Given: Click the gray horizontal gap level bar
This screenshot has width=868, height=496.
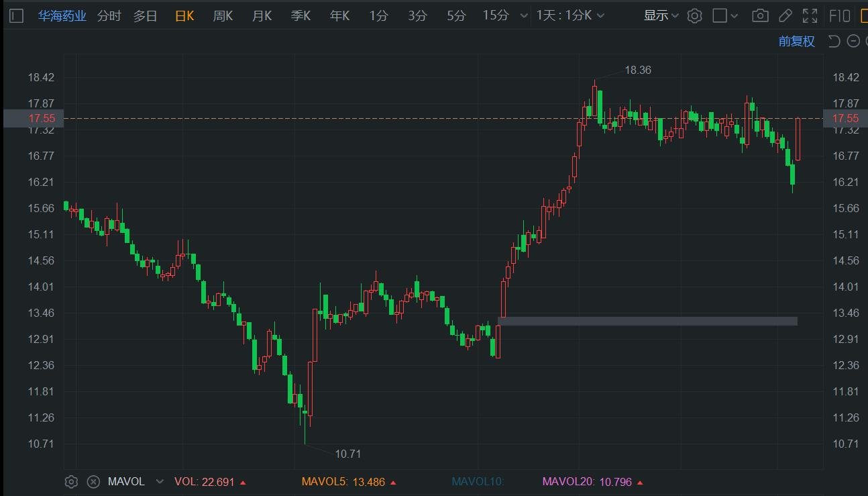Looking at the screenshot, I should [x=647, y=321].
